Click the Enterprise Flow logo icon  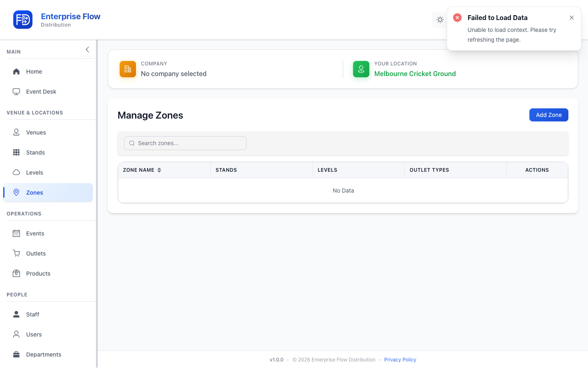pyautogui.click(x=23, y=20)
